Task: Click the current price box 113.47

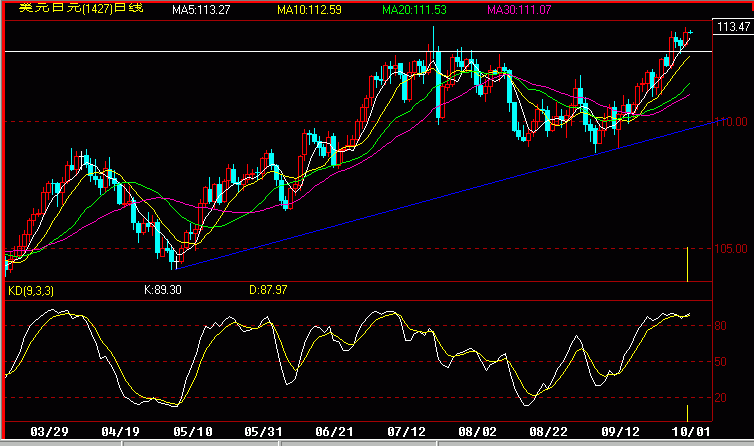Action: 733,26
